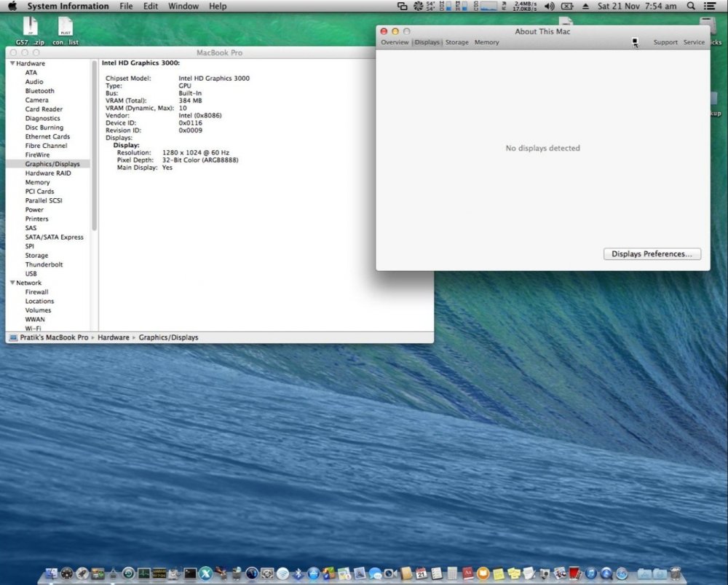
Task: Select Audio in Hardware list
Action: click(x=34, y=82)
